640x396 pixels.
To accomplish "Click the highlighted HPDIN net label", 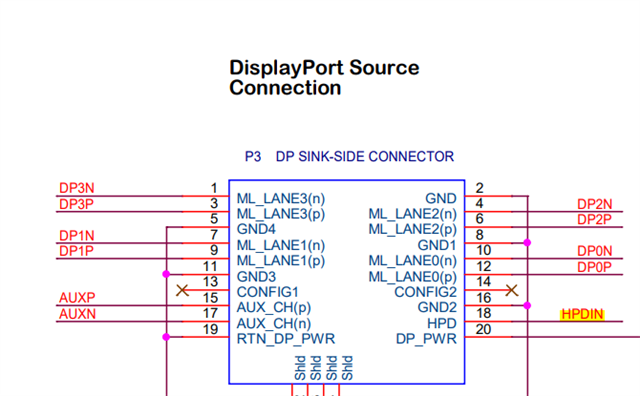I will tap(582, 314).
